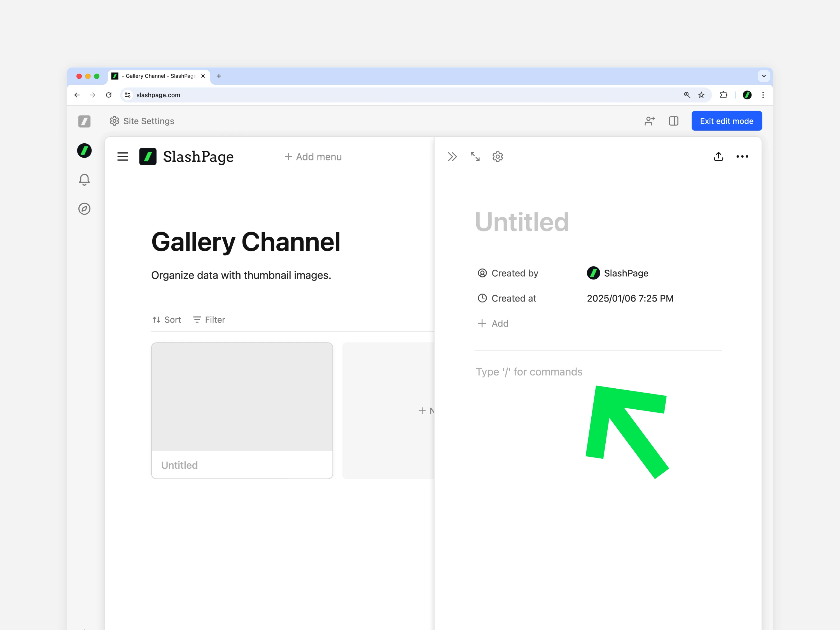840x630 pixels.
Task: Open the browser profile avatar
Action: point(747,95)
